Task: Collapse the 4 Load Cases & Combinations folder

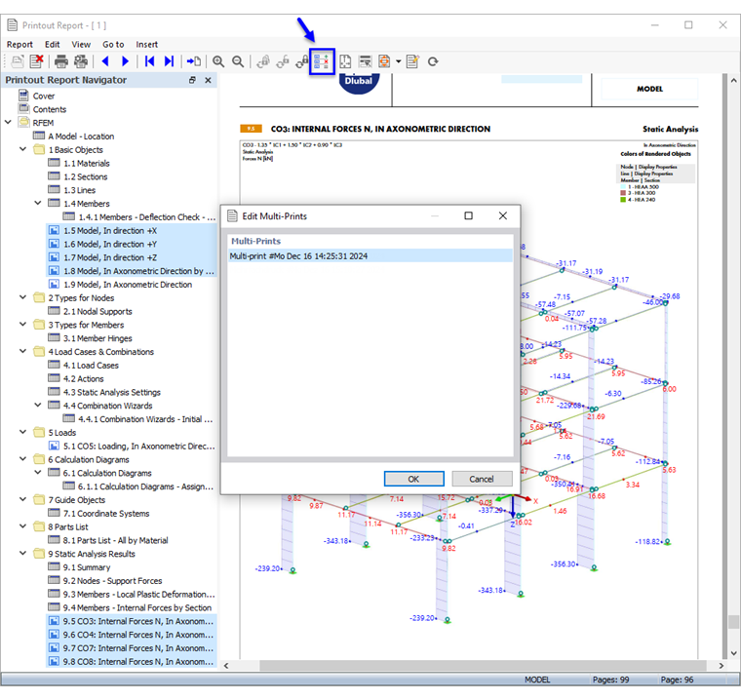Action: (x=22, y=351)
